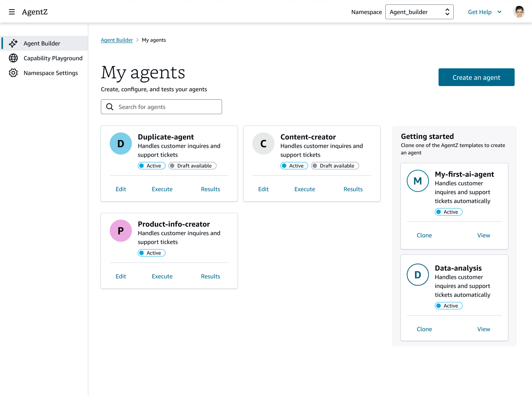Click the breadcrumb chevron after Agent Builder
The image size is (532, 396).
point(137,40)
